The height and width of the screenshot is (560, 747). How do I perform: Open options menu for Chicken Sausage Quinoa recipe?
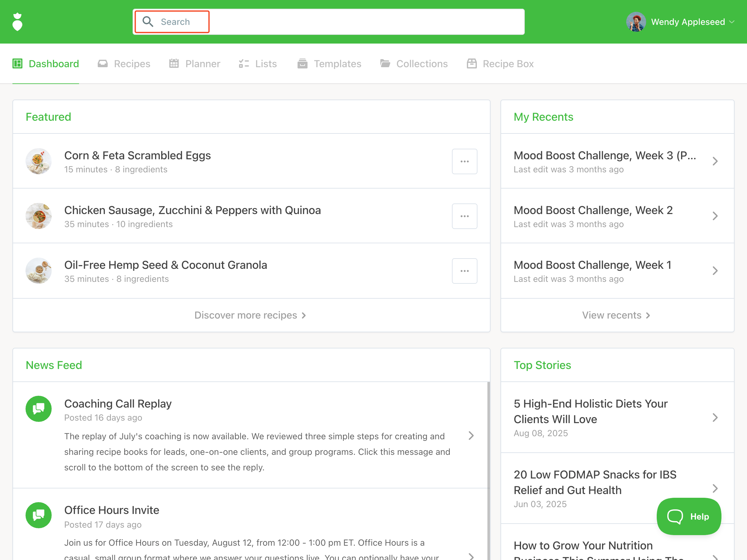[x=464, y=216]
